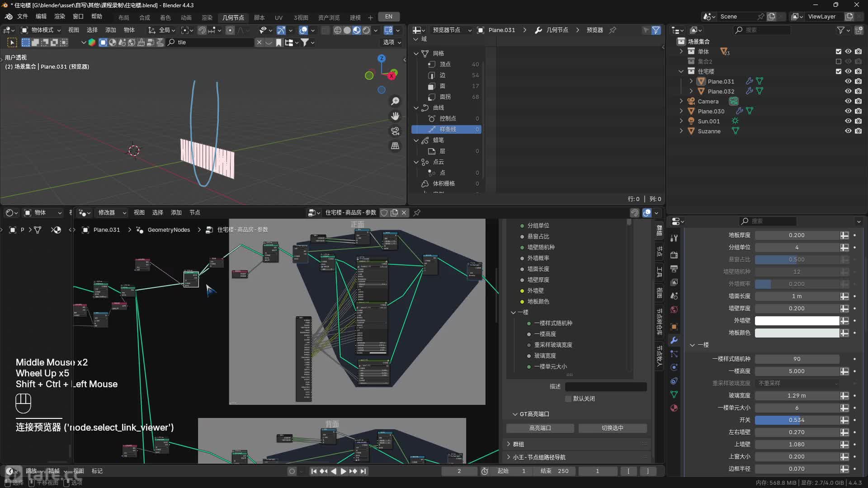Pin the spreadsheet viewer node path
Viewport: 868px width, 488px height.
pyautogui.click(x=613, y=30)
